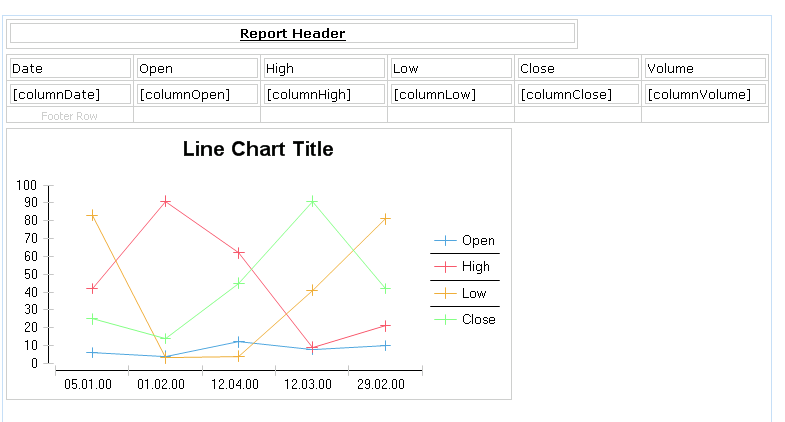Select the Volume column header cell
Screen dimensions: 785x422
705,68
